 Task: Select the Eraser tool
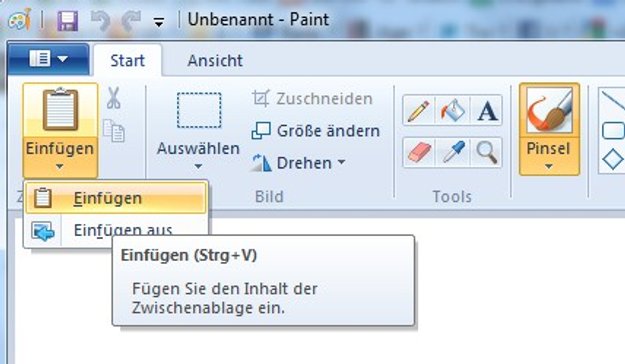(419, 152)
